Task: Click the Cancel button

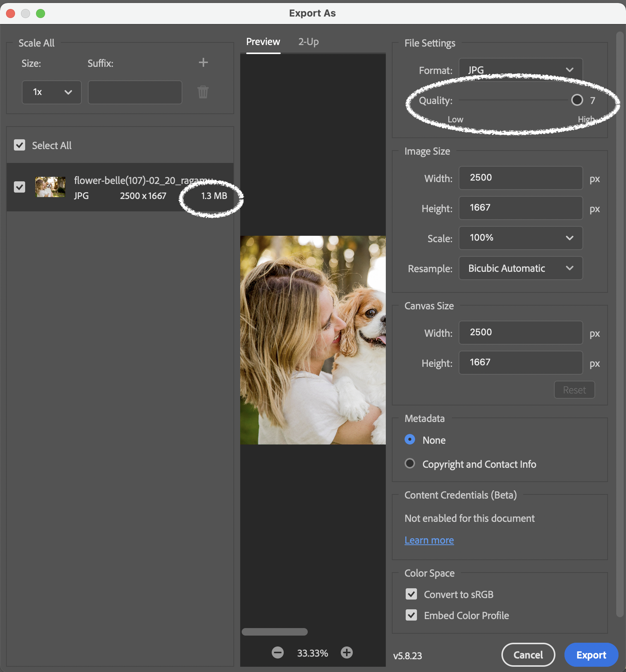Action: click(x=528, y=655)
